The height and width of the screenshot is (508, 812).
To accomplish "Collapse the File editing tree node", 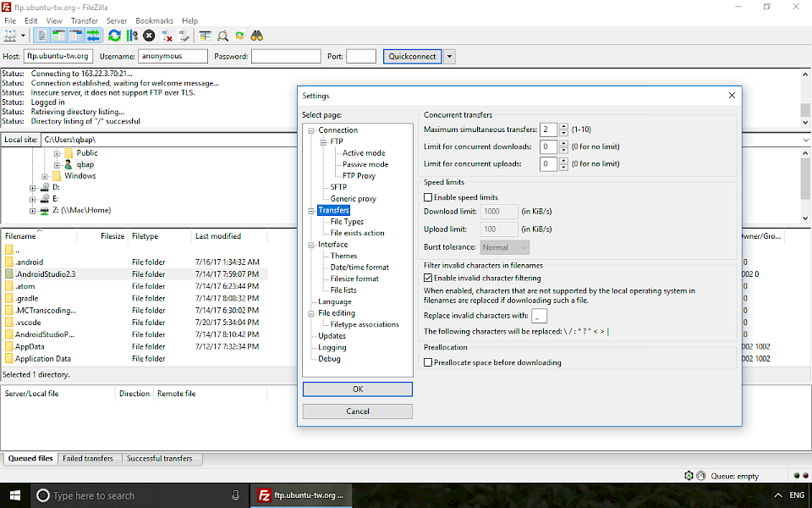I will click(x=311, y=313).
